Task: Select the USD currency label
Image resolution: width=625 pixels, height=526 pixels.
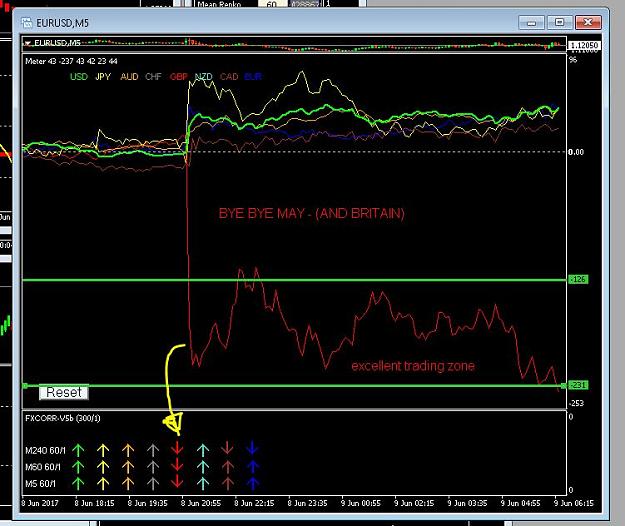Action: pyautogui.click(x=79, y=77)
